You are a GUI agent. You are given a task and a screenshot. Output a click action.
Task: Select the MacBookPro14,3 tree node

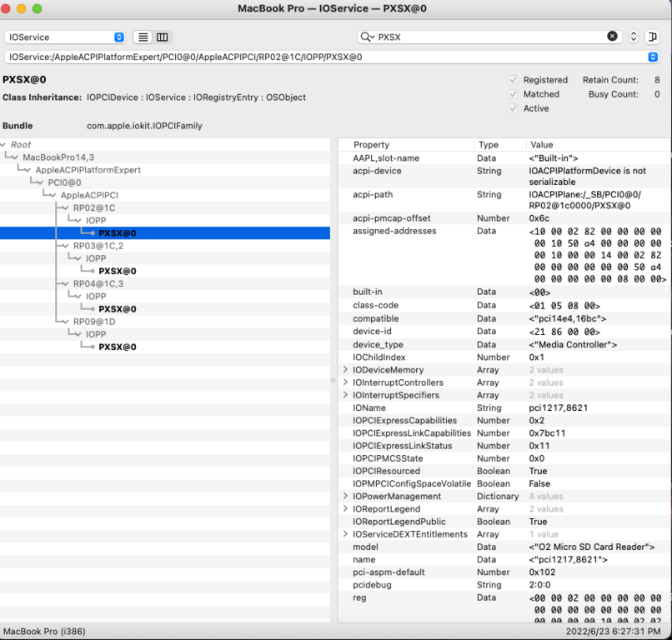58,157
